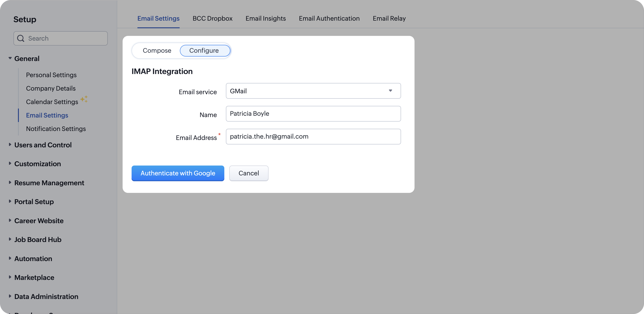Switch to the Compose toggle option
The image size is (644, 314).
coord(157,50)
